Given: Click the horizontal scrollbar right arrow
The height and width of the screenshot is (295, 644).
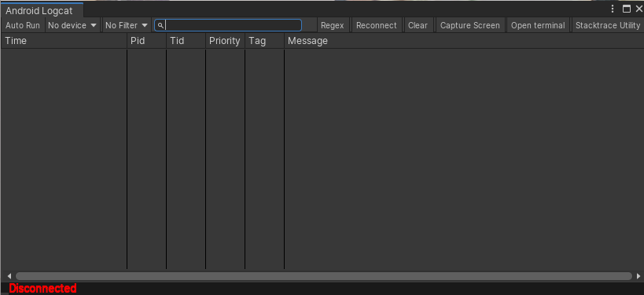Looking at the screenshot, I should pyautogui.click(x=638, y=276).
